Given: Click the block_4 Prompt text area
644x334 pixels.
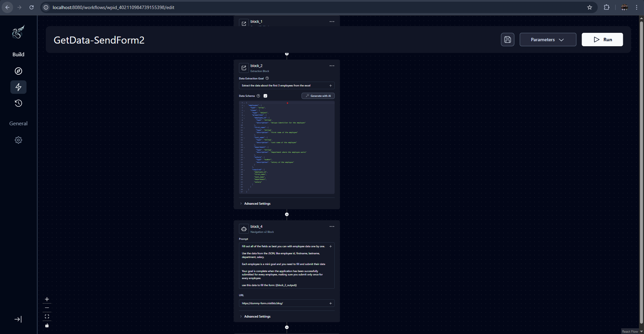Looking at the screenshot, I should (287, 266).
